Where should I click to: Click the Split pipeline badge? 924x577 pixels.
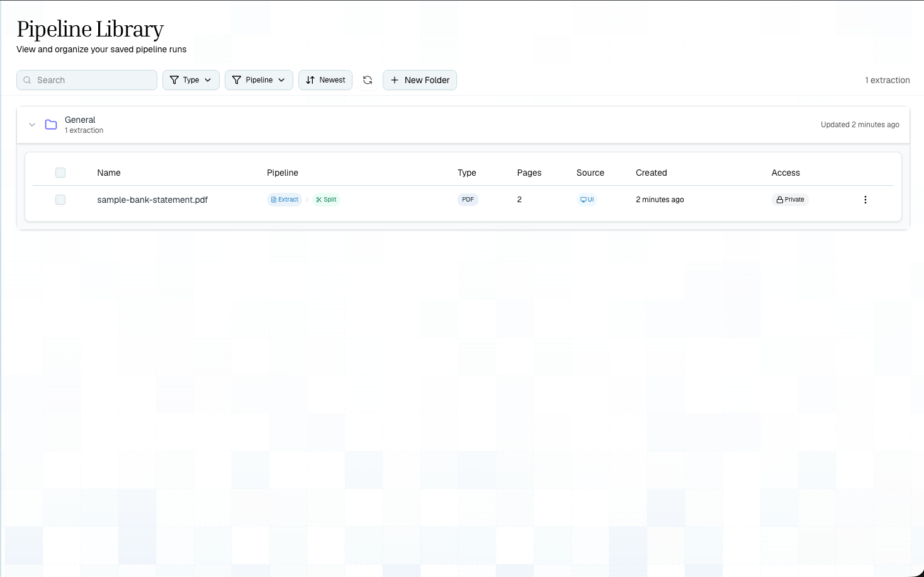[x=326, y=200]
